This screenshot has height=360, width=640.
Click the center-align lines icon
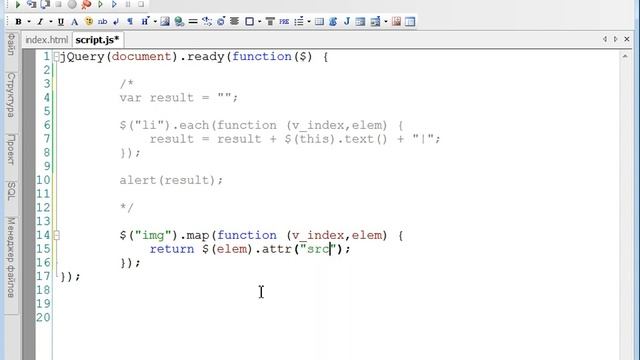coord(234,22)
